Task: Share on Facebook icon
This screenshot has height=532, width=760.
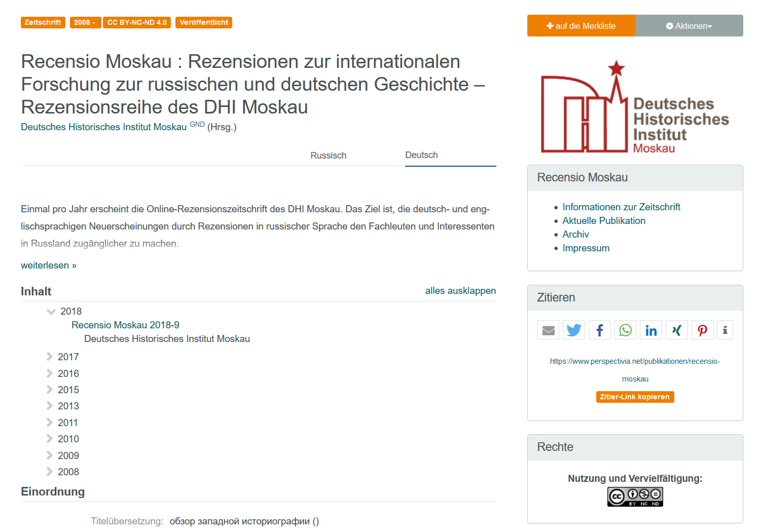Action: tap(599, 330)
